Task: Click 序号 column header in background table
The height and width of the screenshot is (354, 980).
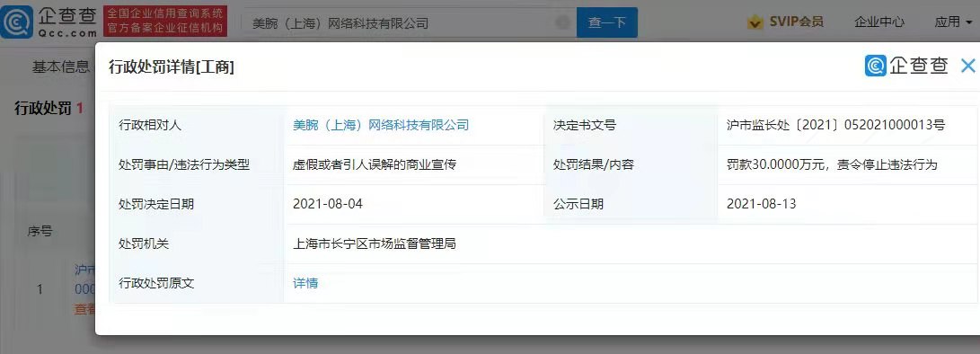Action: click(40, 232)
